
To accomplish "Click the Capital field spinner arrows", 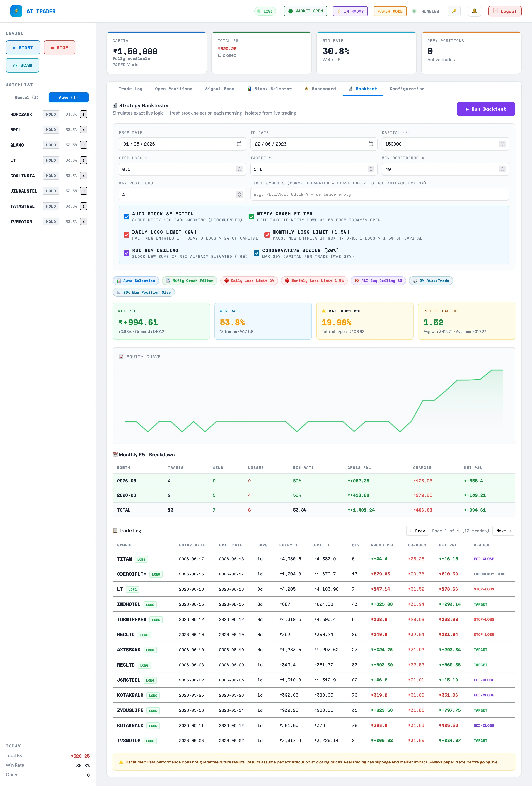I will point(502,144).
